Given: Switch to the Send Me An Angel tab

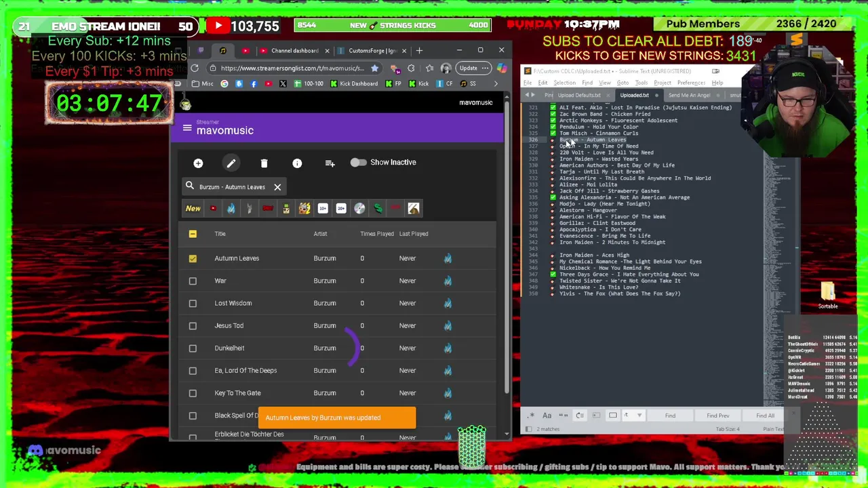Looking at the screenshot, I should (689, 96).
